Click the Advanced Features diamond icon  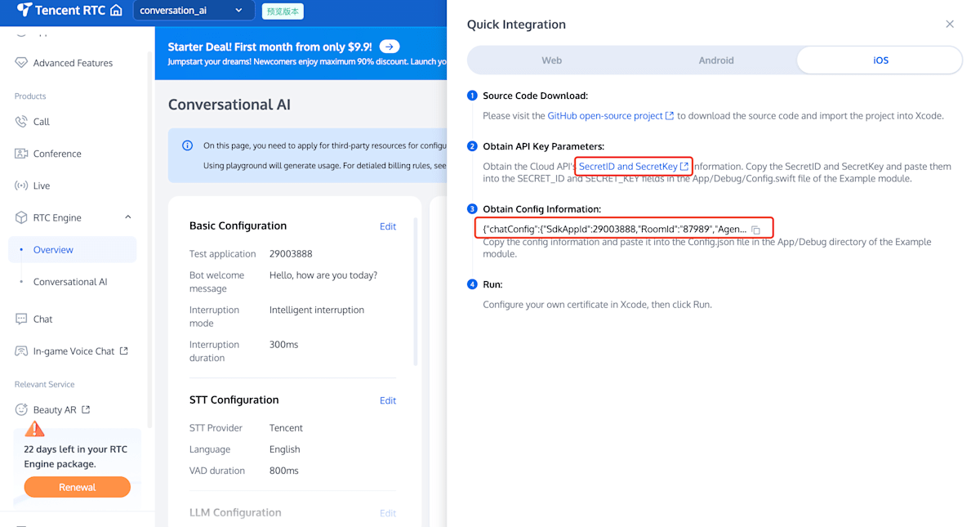pyautogui.click(x=21, y=63)
